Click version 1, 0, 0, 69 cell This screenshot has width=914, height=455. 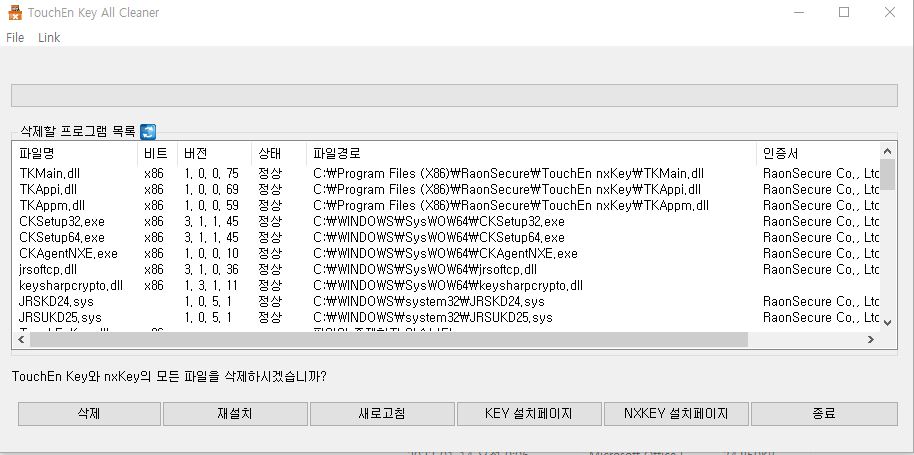(x=212, y=189)
